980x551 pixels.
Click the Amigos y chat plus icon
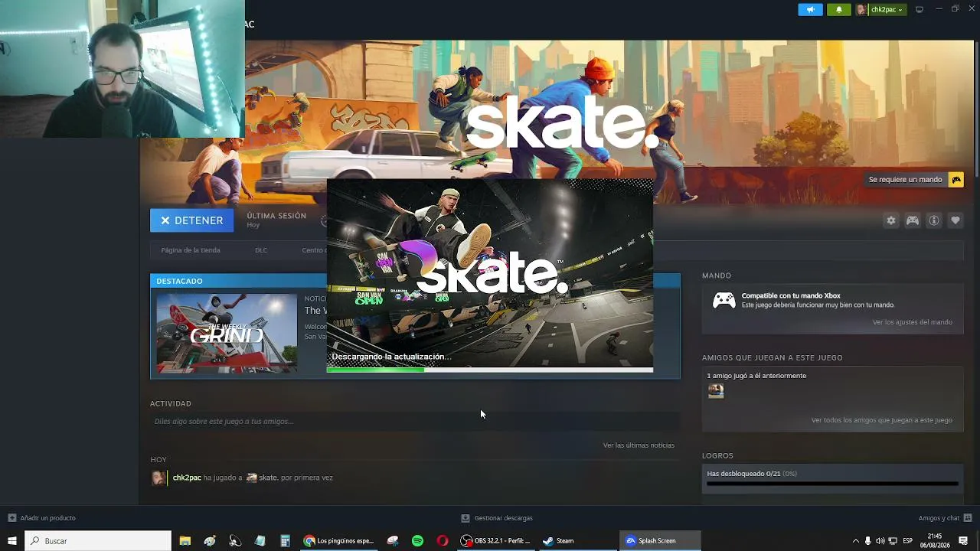[x=968, y=518]
